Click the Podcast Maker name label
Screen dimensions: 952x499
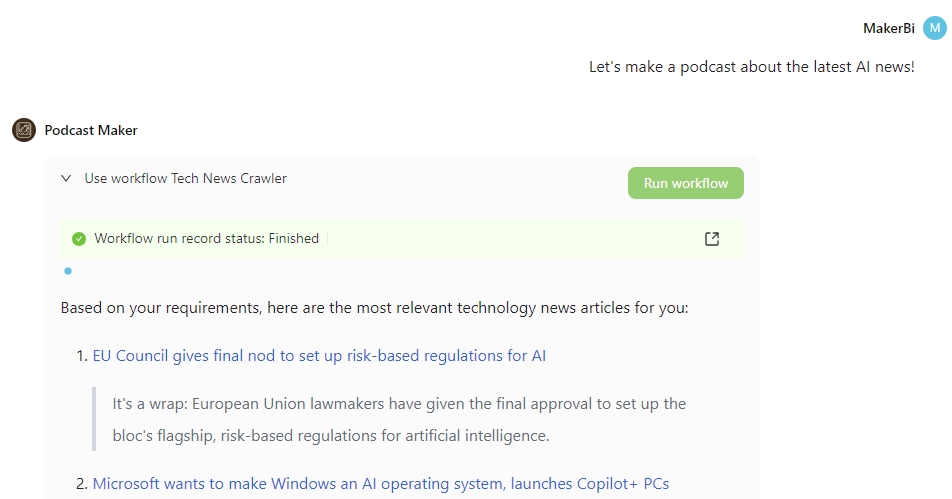(x=91, y=130)
